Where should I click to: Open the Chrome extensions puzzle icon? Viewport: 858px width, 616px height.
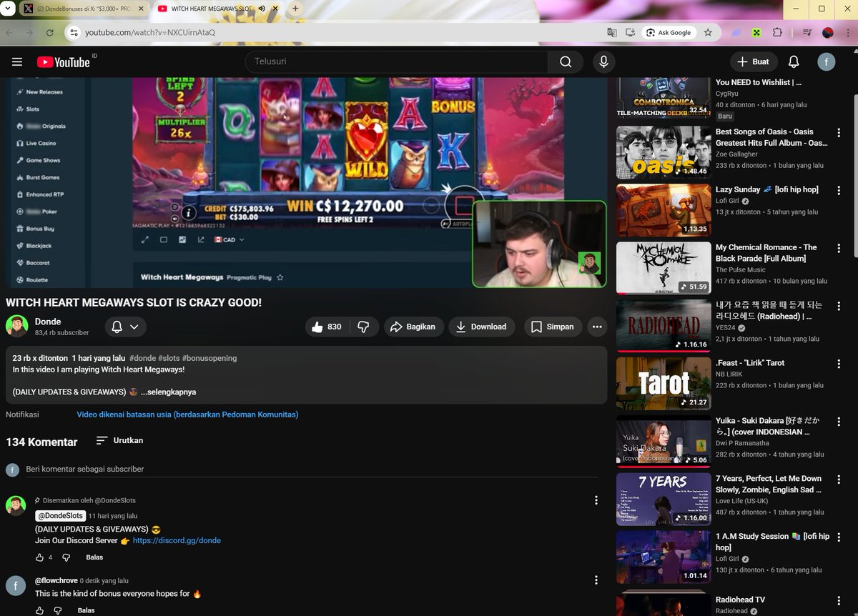(x=777, y=32)
